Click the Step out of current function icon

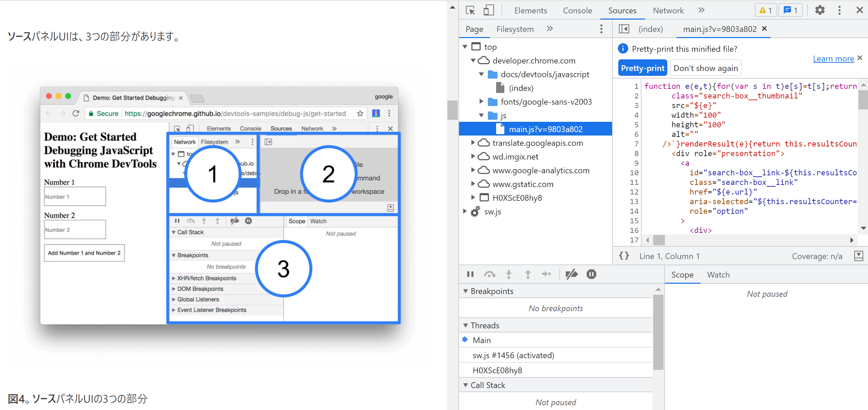pos(528,274)
